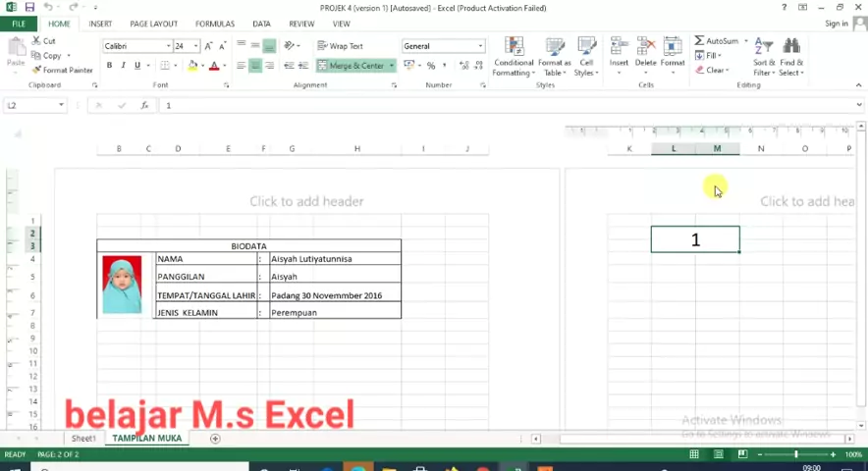Open the font size dropdown
Image resolution: width=868 pixels, height=471 pixels.
195,46
